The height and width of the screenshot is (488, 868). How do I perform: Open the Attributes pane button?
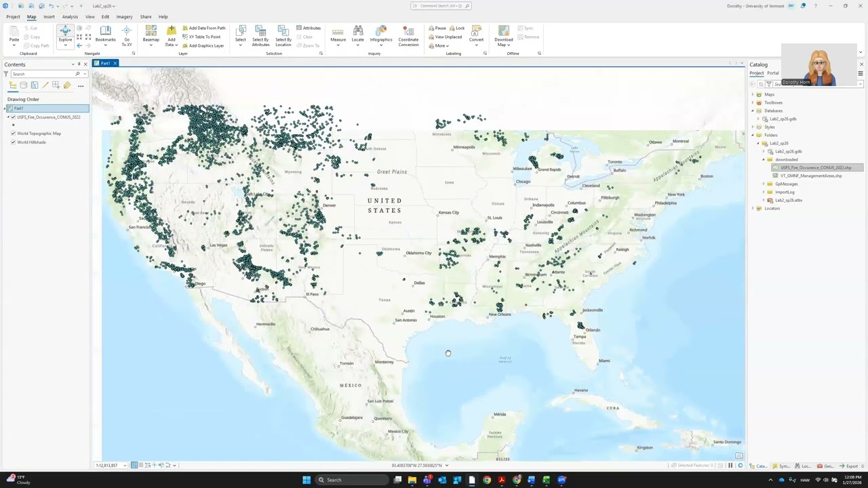click(x=309, y=28)
